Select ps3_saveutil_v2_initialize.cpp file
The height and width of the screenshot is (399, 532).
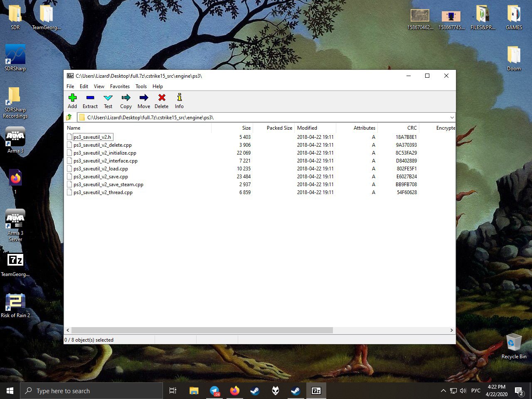[x=105, y=153]
